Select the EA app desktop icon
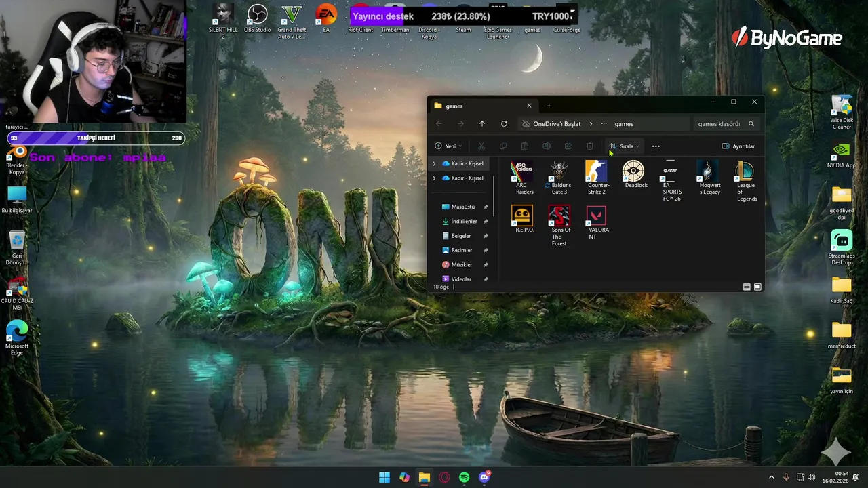Image resolution: width=868 pixels, height=488 pixels. coord(326,19)
